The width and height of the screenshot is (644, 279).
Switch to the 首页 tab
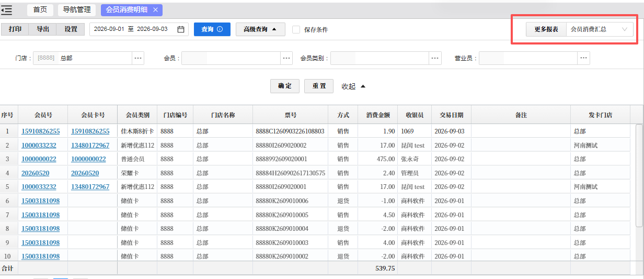pyautogui.click(x=40, y=9)
